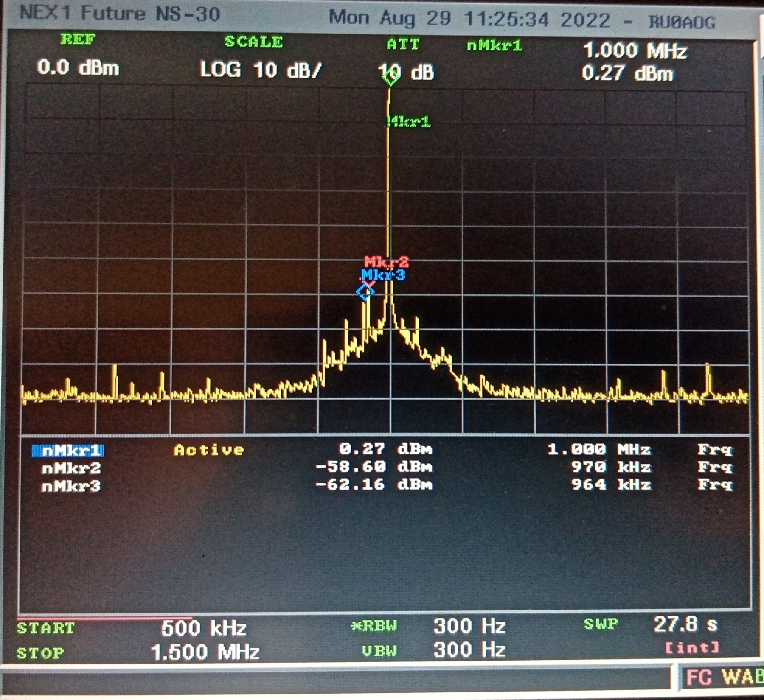The width and height of the screenshot is (764, 700).
Task: Open the SCALE setting LOG 10 dB/
Action: [261, 70]
